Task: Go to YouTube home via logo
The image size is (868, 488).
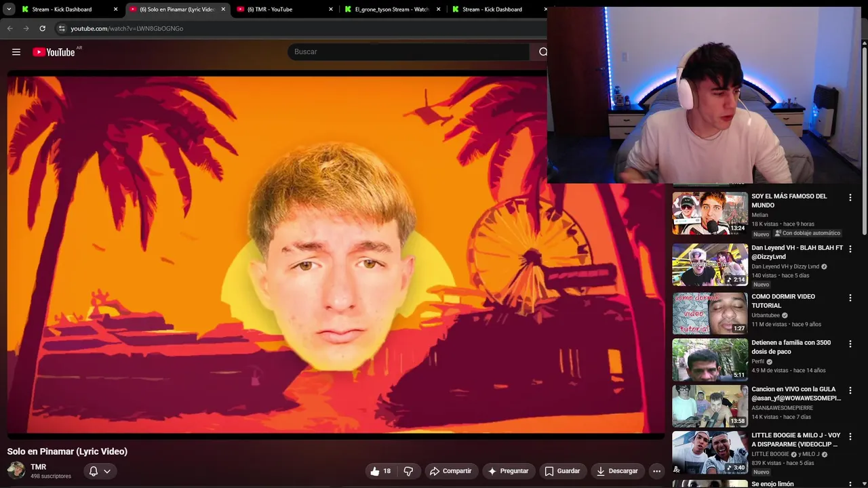Action: click(x=54, y=52)
